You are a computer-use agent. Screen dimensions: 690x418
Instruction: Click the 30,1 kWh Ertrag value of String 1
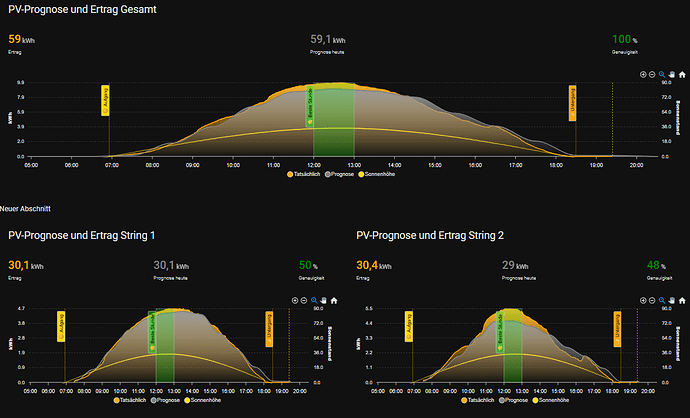pos(26,265)
